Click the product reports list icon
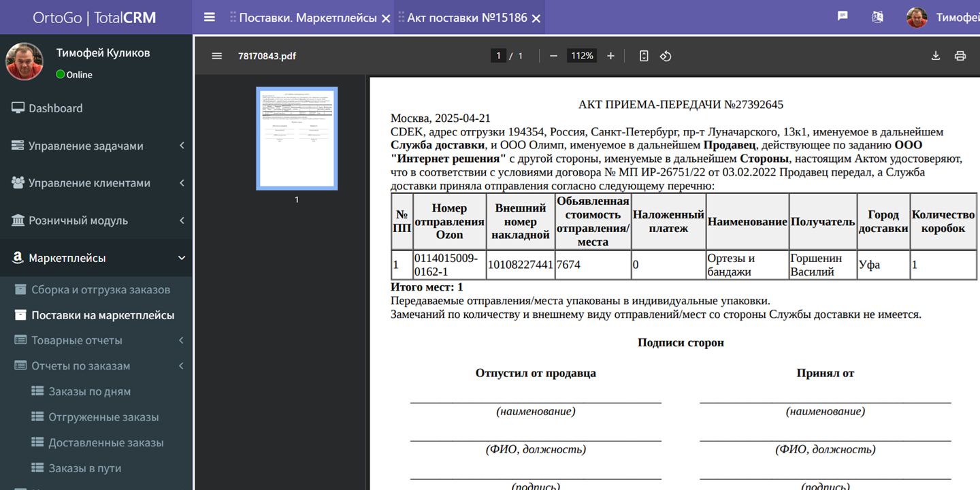This screenshot has width=980, height=490. pyautogui.click(x=20, y=340)
